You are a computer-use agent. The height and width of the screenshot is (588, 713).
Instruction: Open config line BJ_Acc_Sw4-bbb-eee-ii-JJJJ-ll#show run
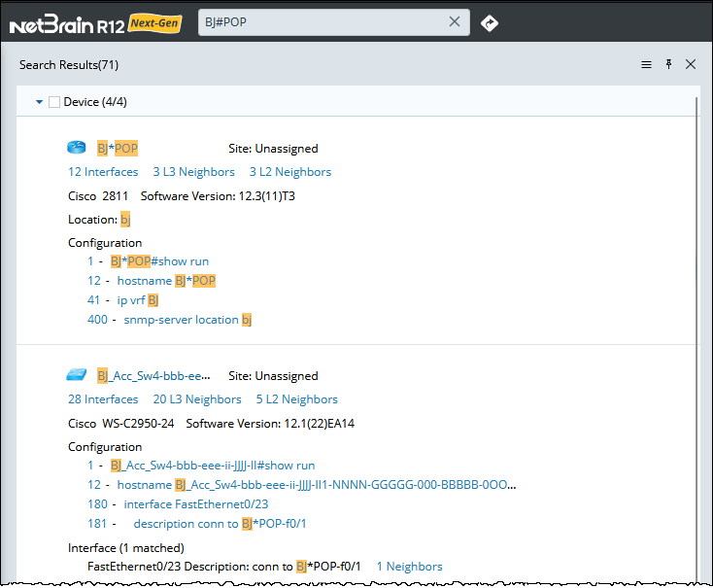[x=213, y=466]
